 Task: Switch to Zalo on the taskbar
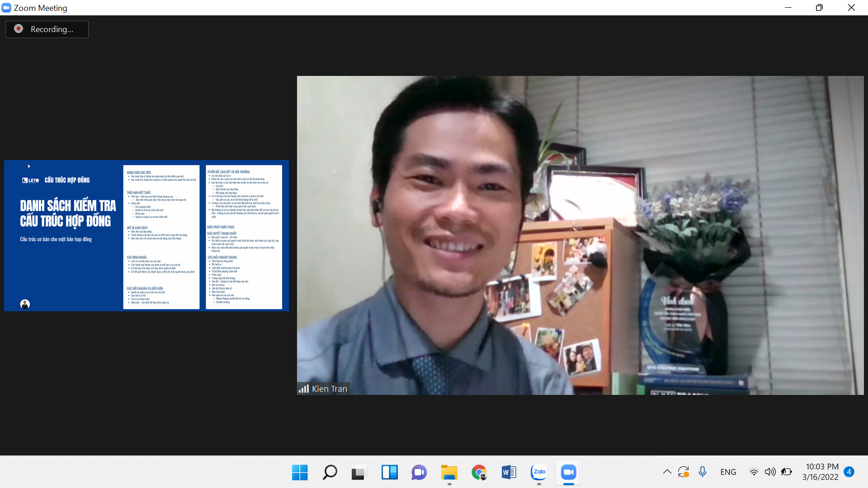pyautogui.click(x=539, y=473)
